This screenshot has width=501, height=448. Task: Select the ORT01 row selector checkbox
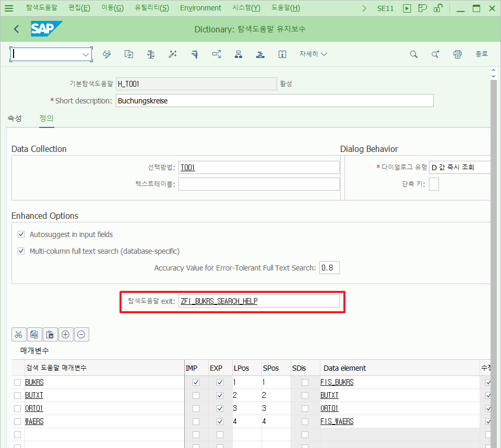point(18,408)
